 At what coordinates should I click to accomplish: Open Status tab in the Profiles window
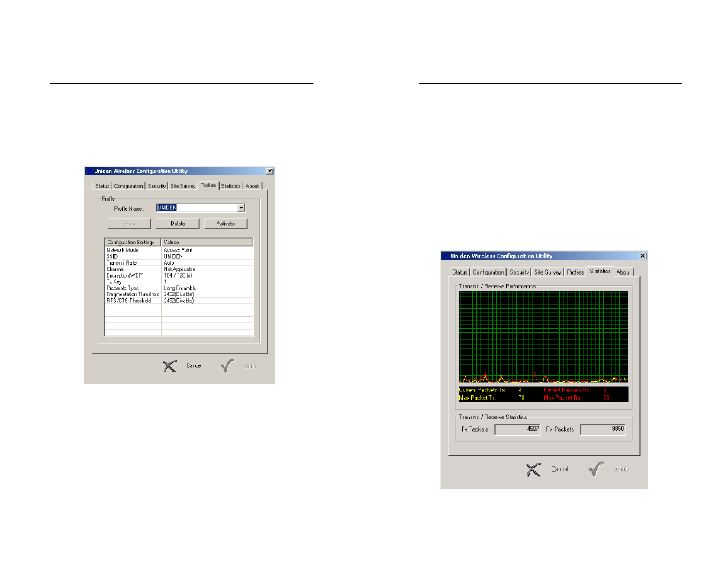coord(102,186)
